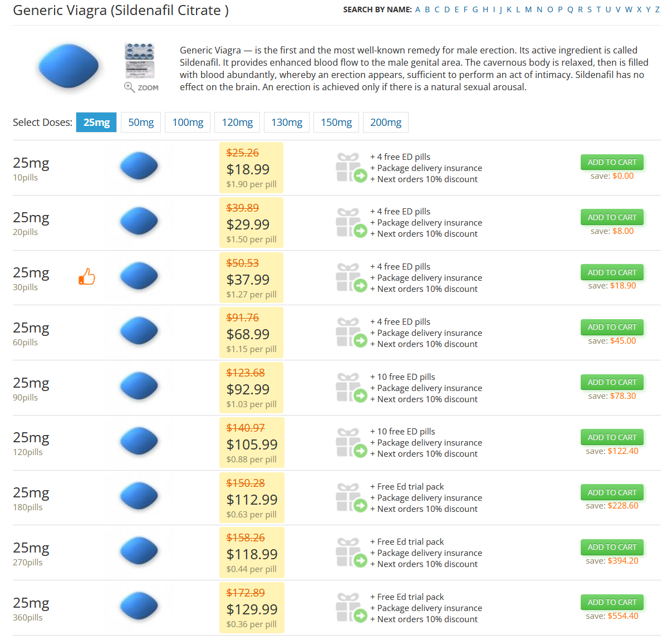
Task: Choose the 120mg dose tab
Action: point(237,123)
